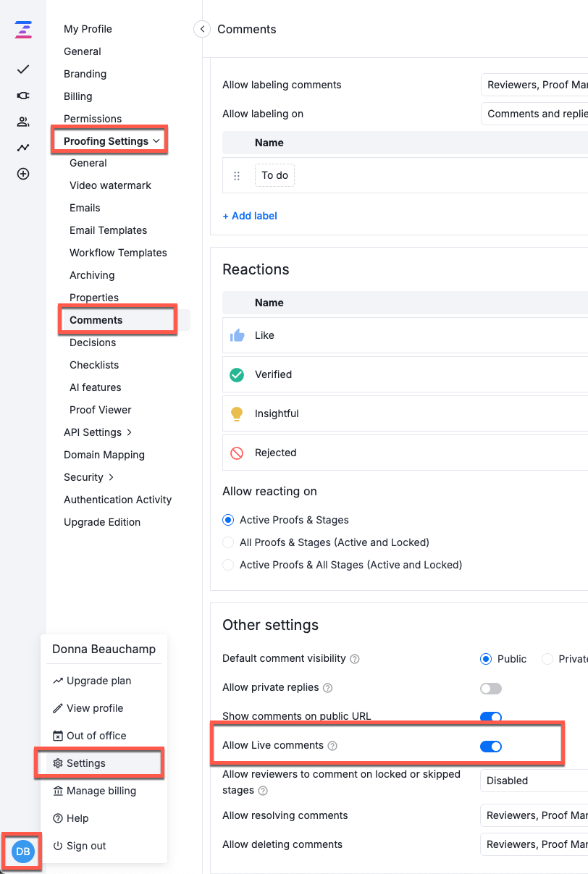Open the trend analytics icon in sidebar
Image resolution: width=588 pixels, height=874 pixels.
(x=23, y=148)
